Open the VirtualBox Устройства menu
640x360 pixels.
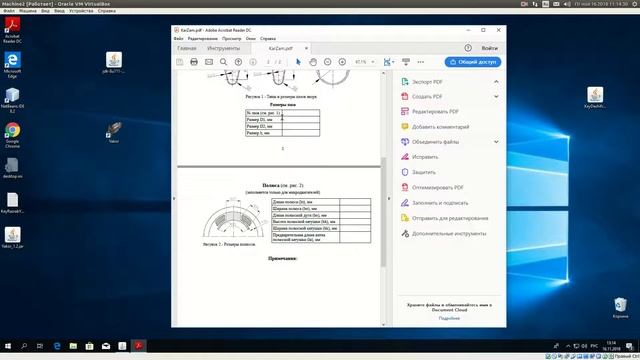pyautogui.click(x=81, y=11)
